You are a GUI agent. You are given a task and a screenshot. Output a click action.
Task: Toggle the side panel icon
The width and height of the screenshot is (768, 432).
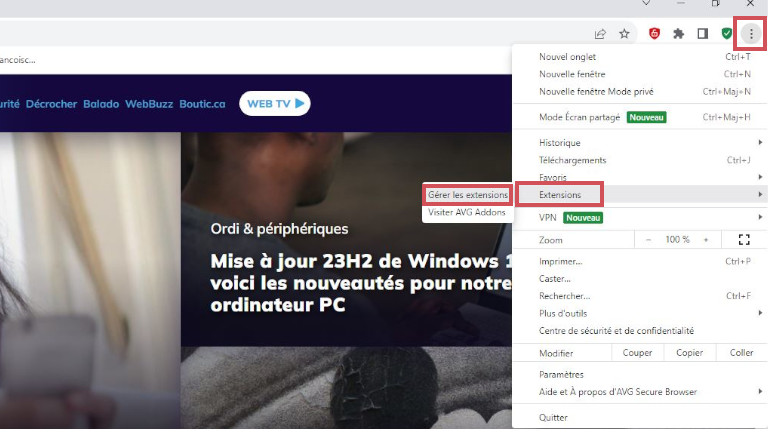pyautogui.click(x=703, y=33)
